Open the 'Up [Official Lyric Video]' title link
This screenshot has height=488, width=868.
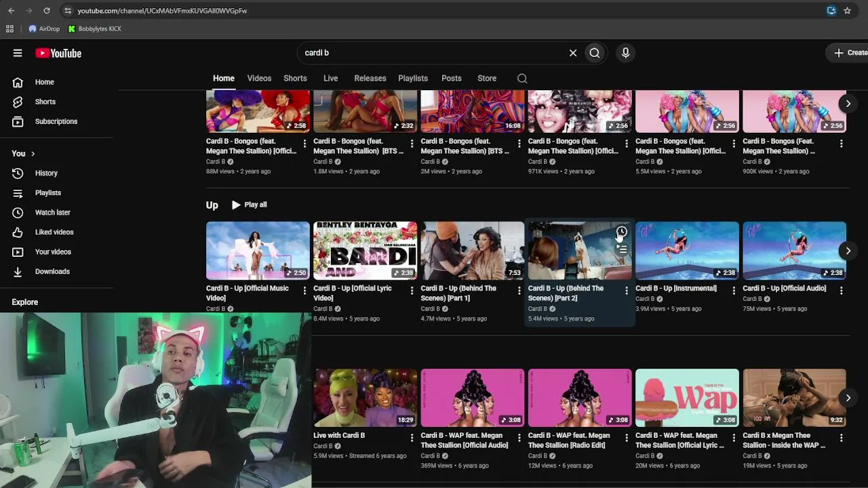(353, 293)
